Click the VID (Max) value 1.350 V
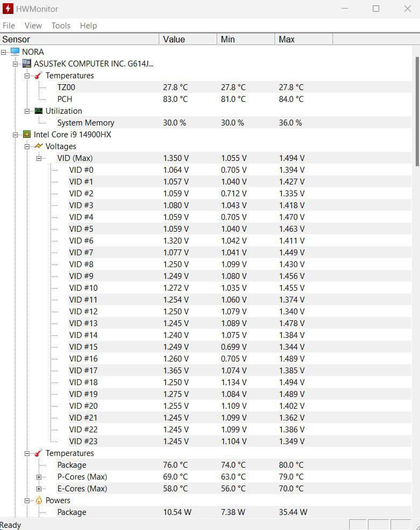 pos(176,158)
